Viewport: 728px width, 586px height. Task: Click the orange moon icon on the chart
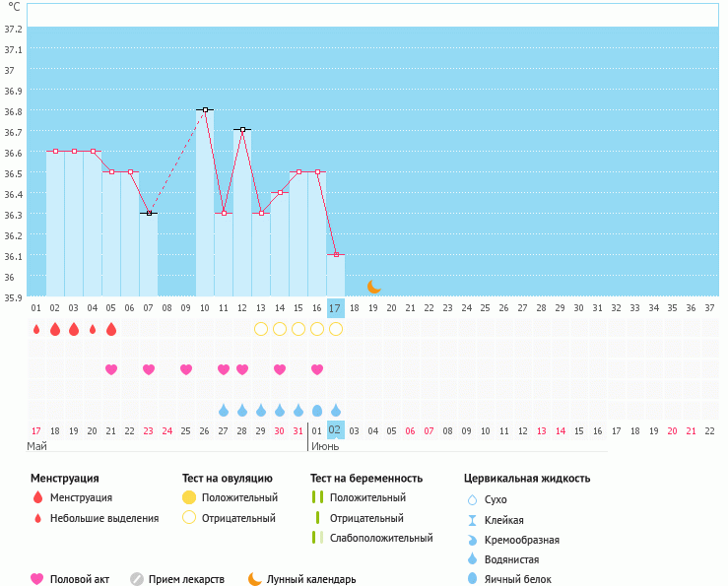click(373, 287)
